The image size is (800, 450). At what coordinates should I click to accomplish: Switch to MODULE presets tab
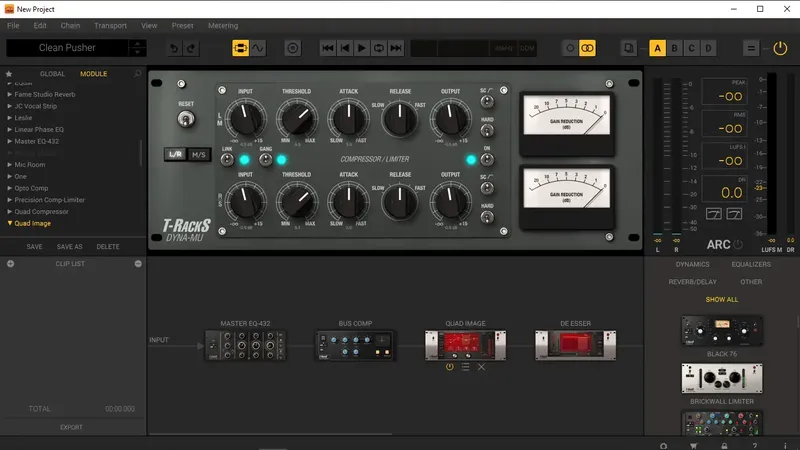click(x=94, y=74)
